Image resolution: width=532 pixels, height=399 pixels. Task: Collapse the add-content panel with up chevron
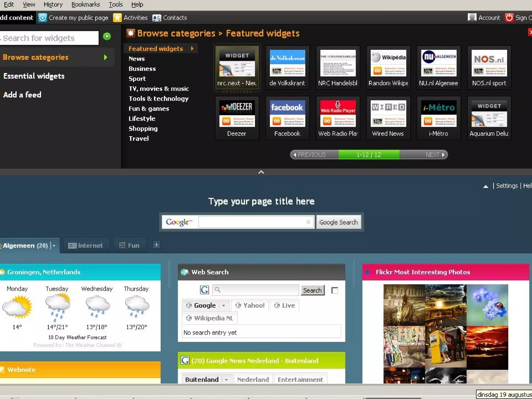click(x=261, y=172)
